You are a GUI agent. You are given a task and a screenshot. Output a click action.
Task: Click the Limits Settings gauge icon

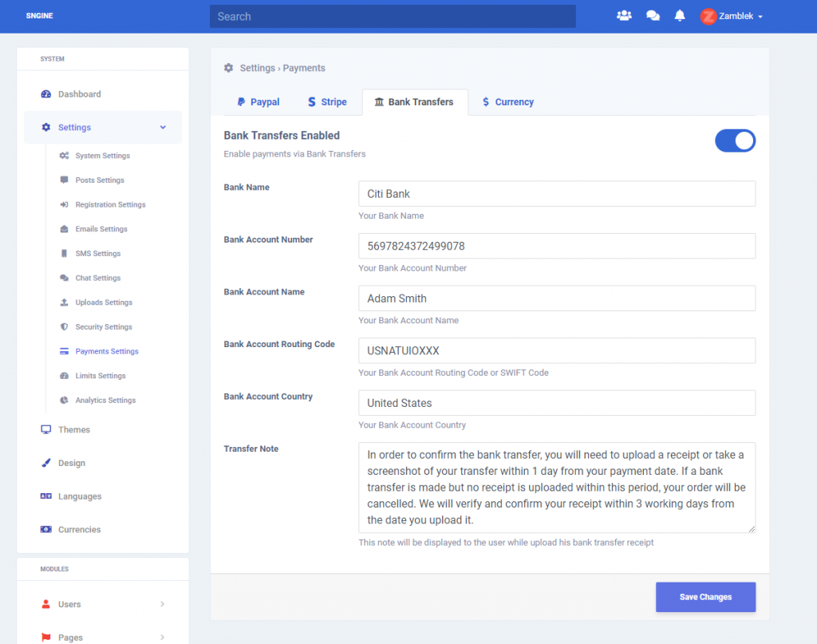tap(64, 376)
